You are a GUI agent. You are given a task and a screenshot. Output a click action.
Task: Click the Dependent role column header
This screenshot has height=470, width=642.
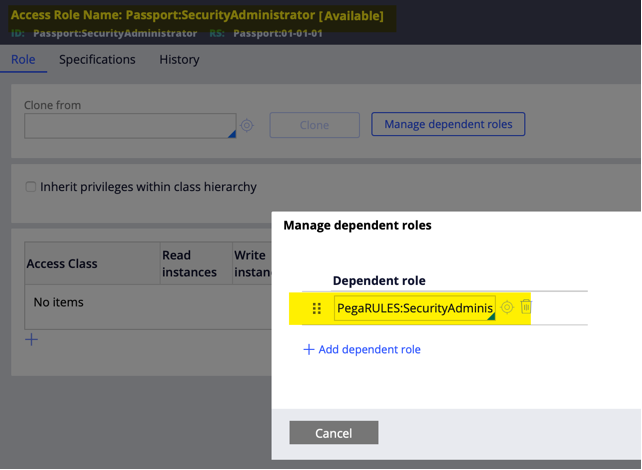coord(379,281)
